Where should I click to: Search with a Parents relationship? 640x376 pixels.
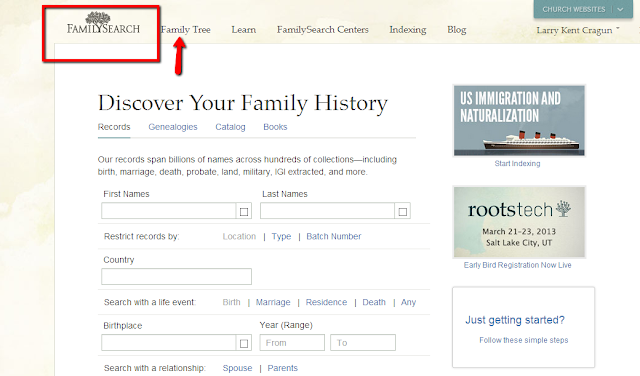282,368
